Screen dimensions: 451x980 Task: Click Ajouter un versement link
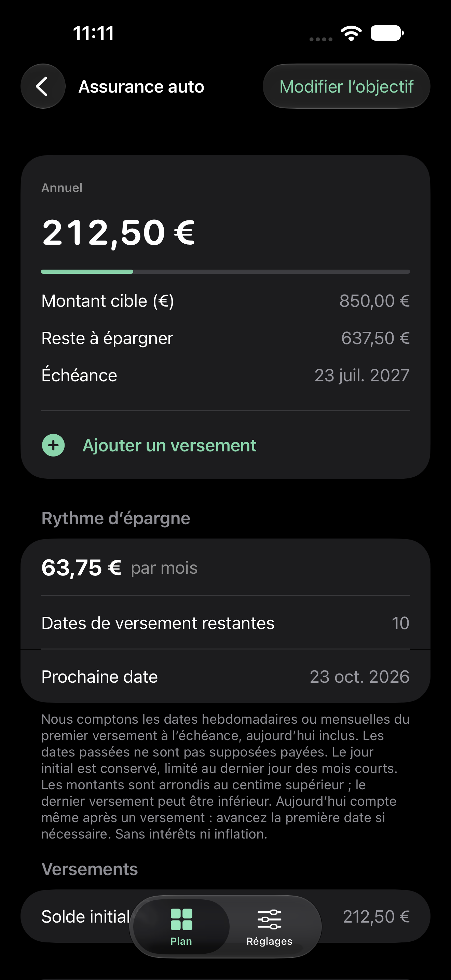click(x=169, y=445)
